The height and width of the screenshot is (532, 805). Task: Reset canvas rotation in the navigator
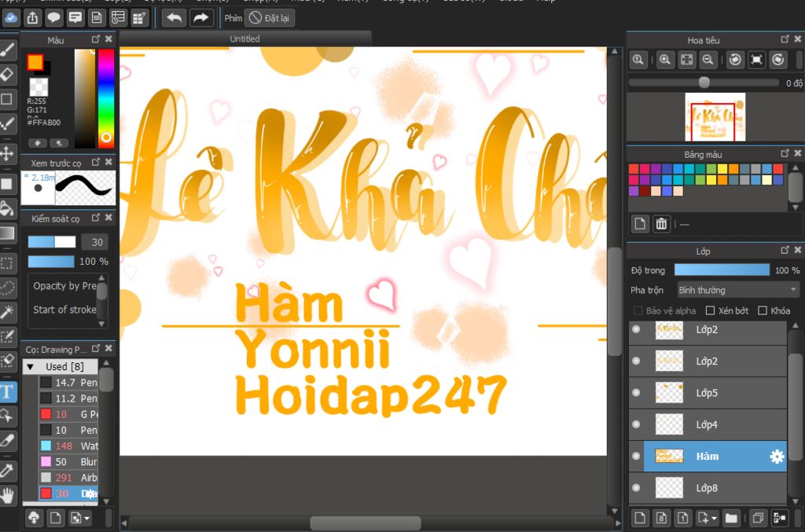pyautogui.click(x=756, y=60)
